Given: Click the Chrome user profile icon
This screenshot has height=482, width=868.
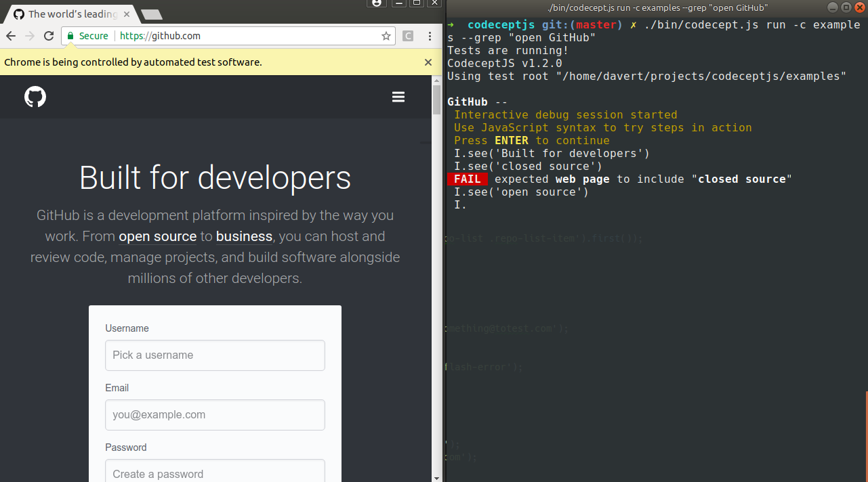Looking at the screenshot, I should point(377,3).
